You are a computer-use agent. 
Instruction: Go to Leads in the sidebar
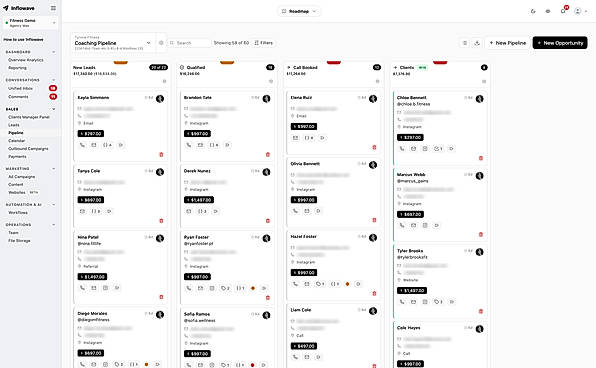tap(14, 125)
